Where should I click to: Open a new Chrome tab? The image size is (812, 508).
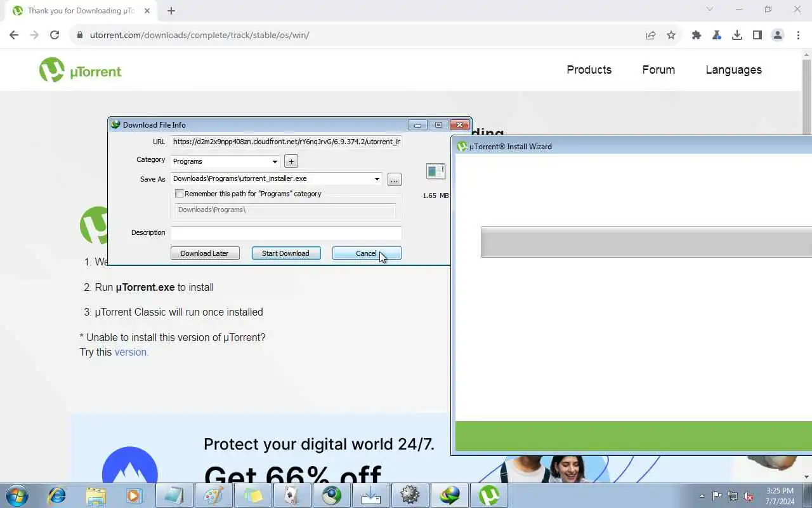point(171,11)
